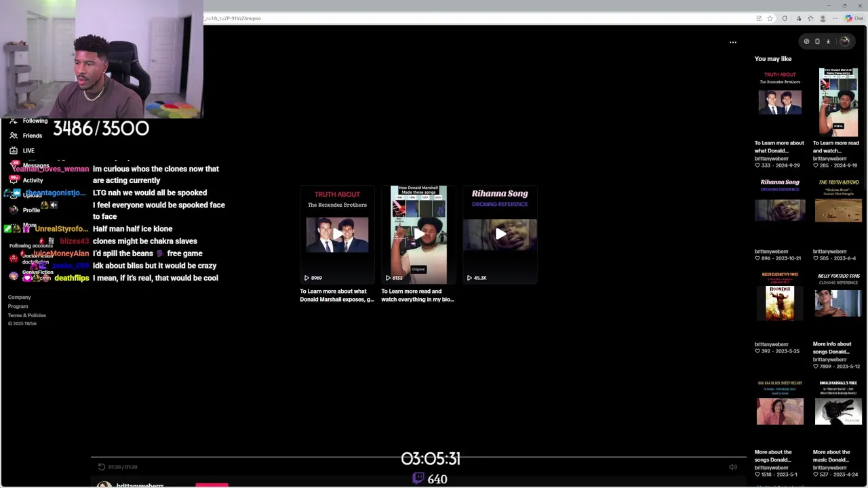This screenshot has width=868, height=488.
Task: Open Nelly Furtado Song cloning reference thumbnail
Action: [838, 304]
